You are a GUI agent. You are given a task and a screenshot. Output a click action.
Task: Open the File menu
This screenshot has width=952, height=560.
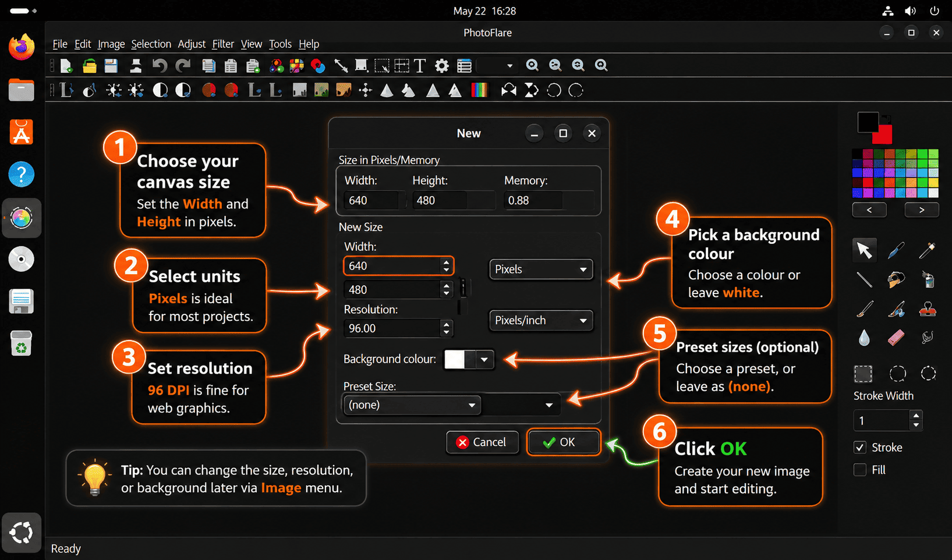coord(60,44)
